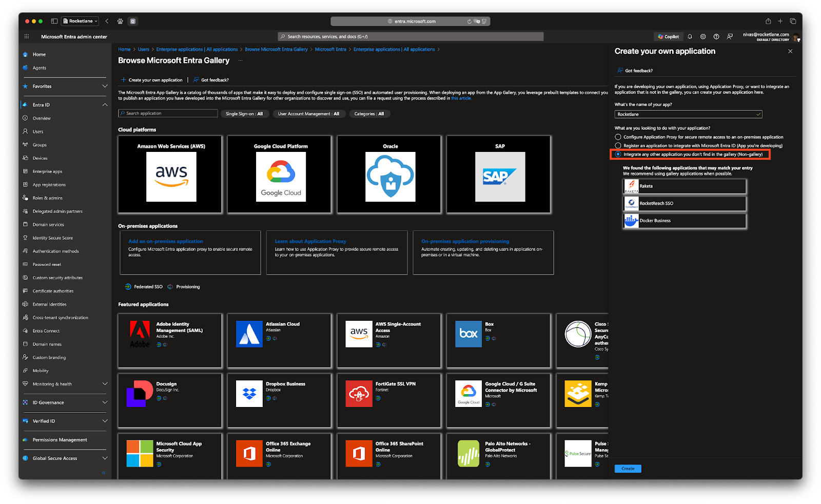Show browser tab overview icon
The width and height of the screenshot is (821, 504).
[793, 21]
